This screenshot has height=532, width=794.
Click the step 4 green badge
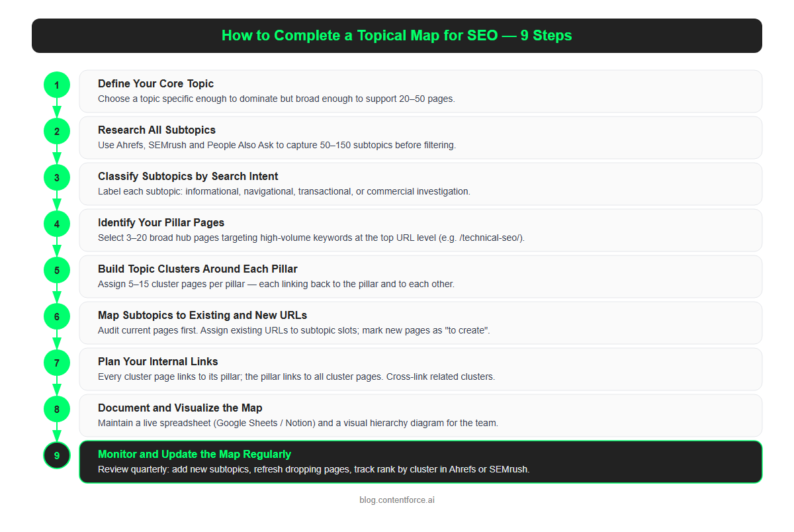tap(56, 224)
